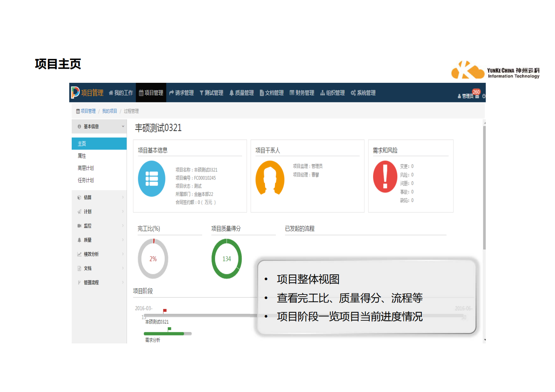This screenshot has height=392, width=555.
Task: Click 所属部门：金融本部22 text
Action: (194, 194)
